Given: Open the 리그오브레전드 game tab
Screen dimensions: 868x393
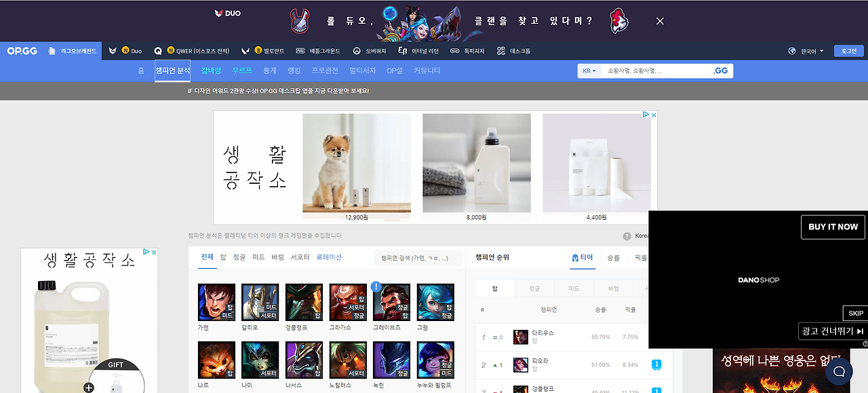Looking at the screenshot, I should [73, 51].
